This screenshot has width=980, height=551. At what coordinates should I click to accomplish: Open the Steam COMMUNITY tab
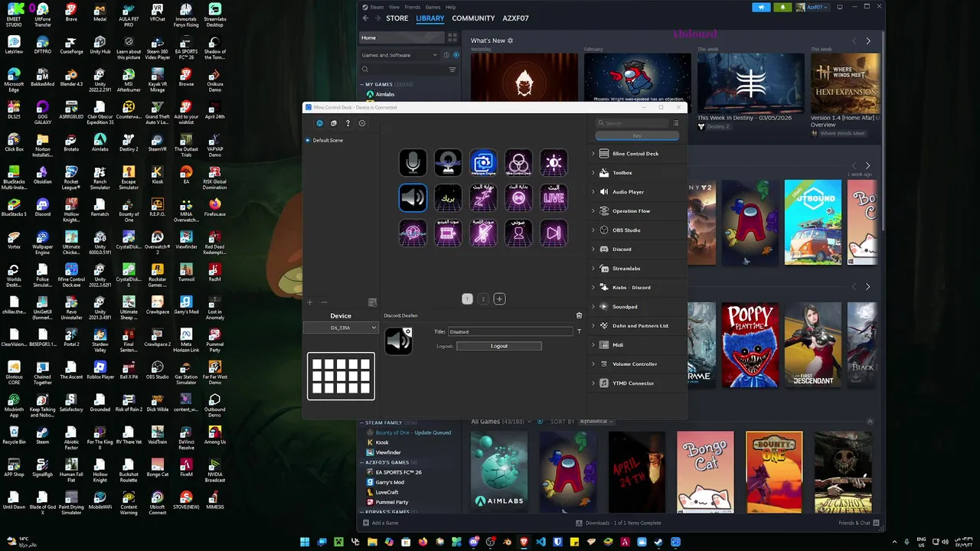(473, 18)
